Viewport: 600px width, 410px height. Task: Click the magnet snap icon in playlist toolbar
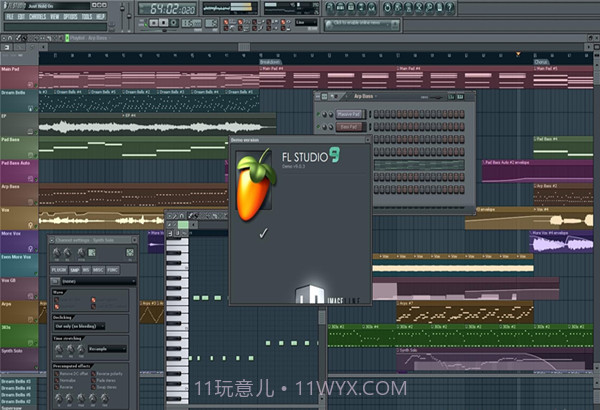pos(10,38)
